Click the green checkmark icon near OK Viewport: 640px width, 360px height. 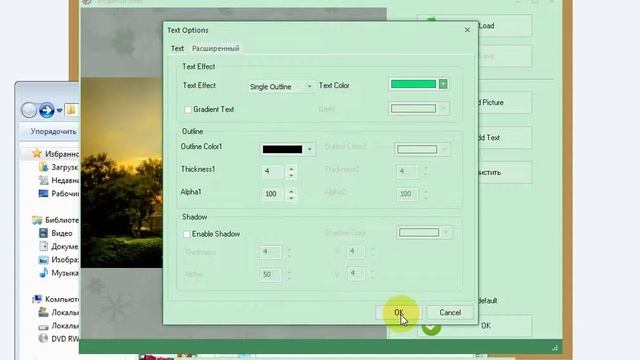pos(431,328)
